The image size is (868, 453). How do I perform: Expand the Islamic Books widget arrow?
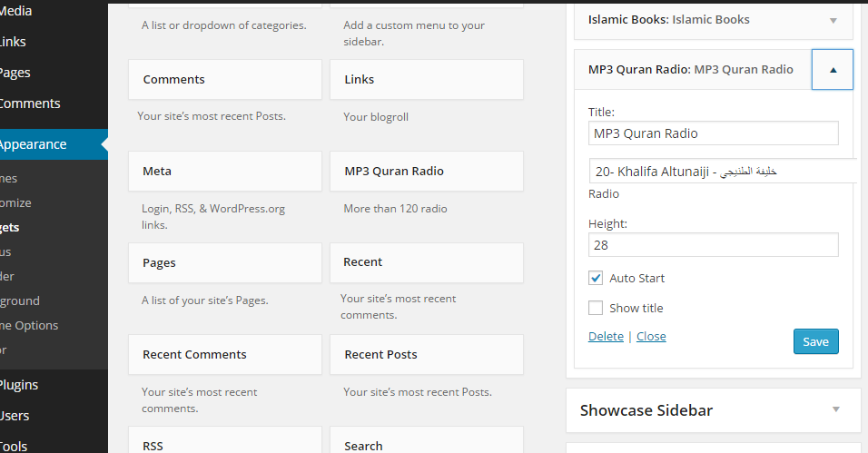pos(833,21)
